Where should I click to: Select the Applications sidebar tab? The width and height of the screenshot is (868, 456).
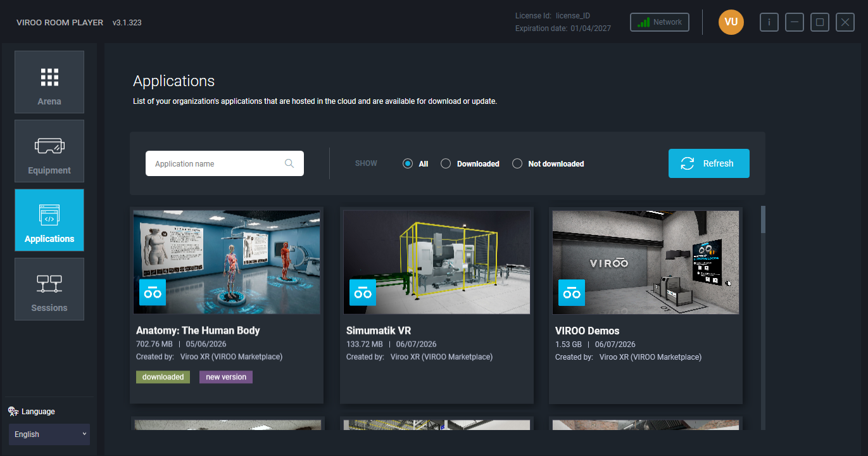click(x=49, y=220)
